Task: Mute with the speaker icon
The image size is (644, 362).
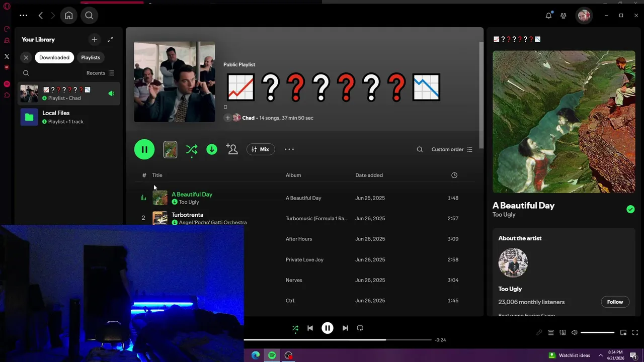Action: coord(575,332)
